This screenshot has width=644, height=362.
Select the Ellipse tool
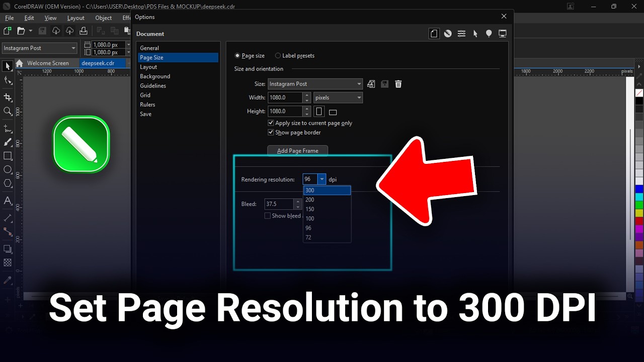(8, 169)
